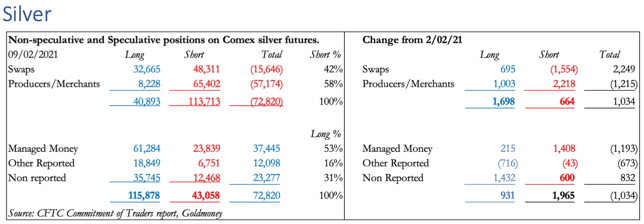Click the Silver title heading
This screenshot has height=224, width=644.
[27, 14]
